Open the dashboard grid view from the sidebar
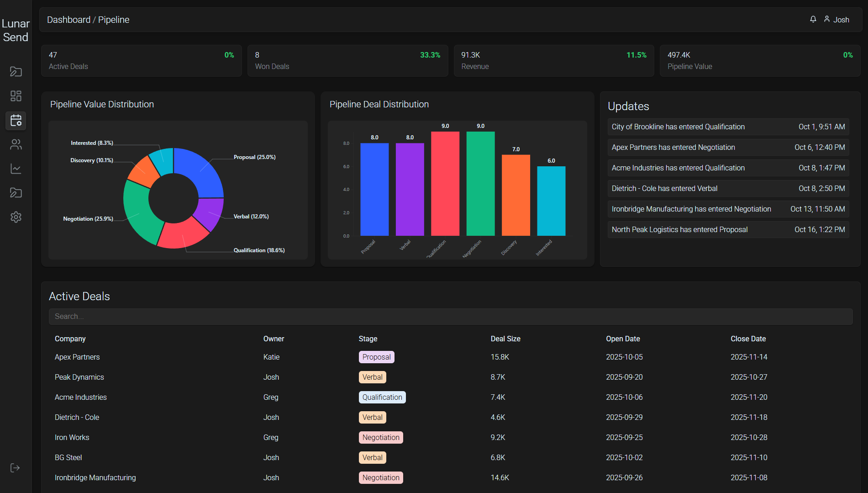This screenshot has width=868, height=493. (16, 96)
